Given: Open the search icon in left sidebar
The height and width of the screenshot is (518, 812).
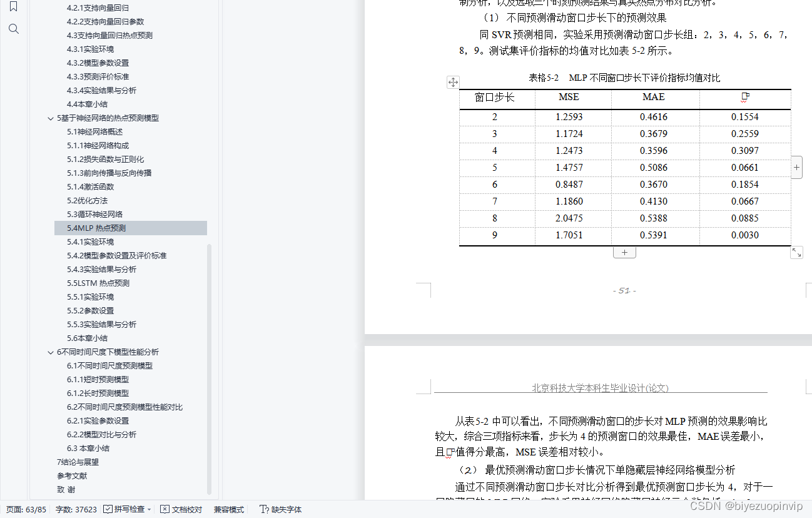Looking at the screenshot, I should pyautogui.click(x=14, y=29).
